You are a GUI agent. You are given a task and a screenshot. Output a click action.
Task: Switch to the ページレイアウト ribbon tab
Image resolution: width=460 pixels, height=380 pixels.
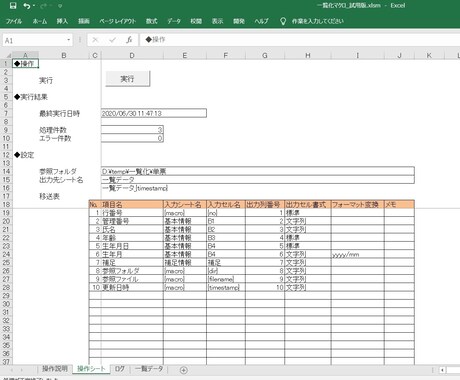117,21
